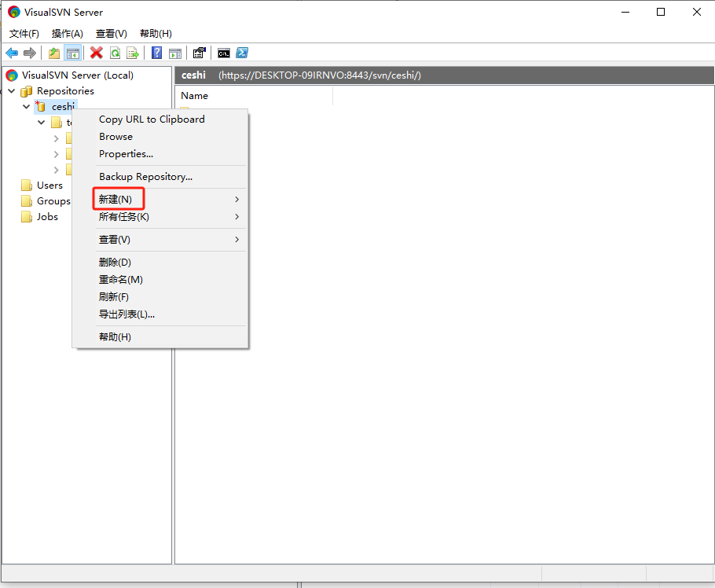Go forward with the gray arrow

point(30,53)
